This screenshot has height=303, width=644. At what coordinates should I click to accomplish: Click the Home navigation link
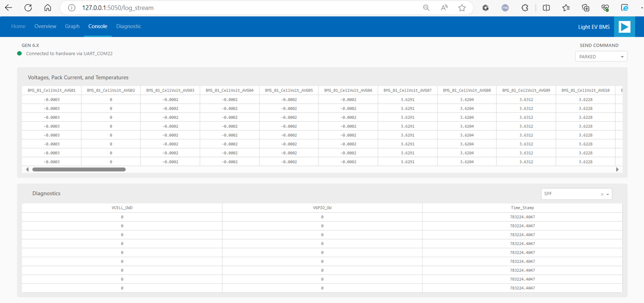pyautogui.click(x=18, y=26)
